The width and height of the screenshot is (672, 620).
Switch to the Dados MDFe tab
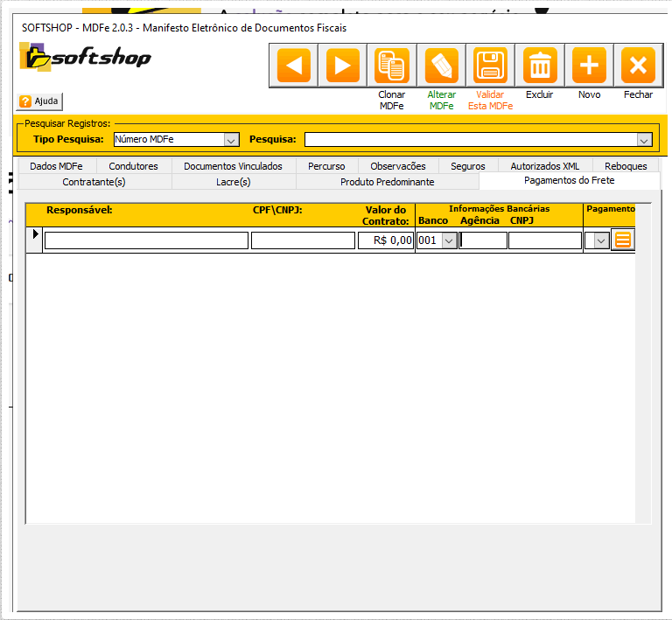coord(56,166)
